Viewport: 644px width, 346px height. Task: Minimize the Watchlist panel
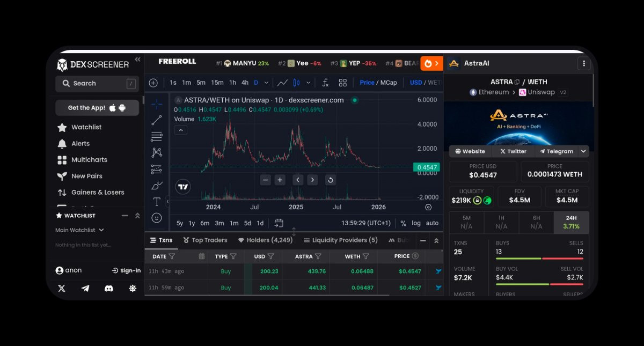125,216
